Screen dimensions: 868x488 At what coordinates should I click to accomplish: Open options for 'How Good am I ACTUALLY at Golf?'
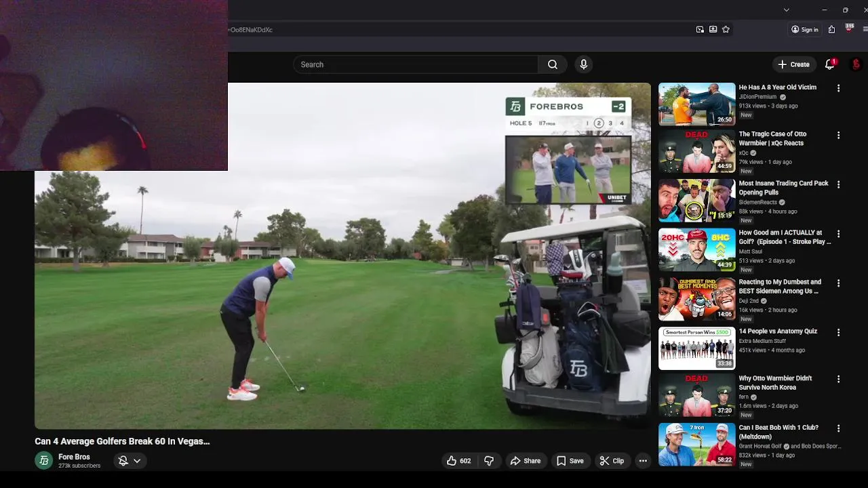click(x=838, y=234)
